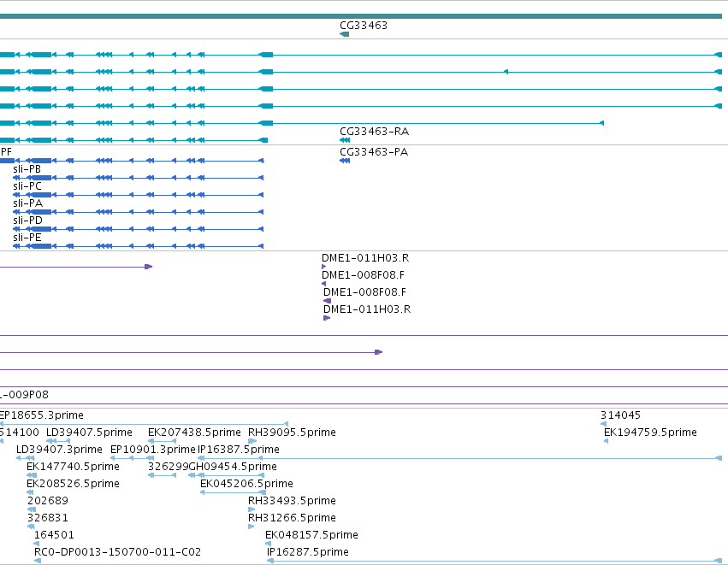Select the 326299 feature label

pyautogui.click(x=169, y=467)
